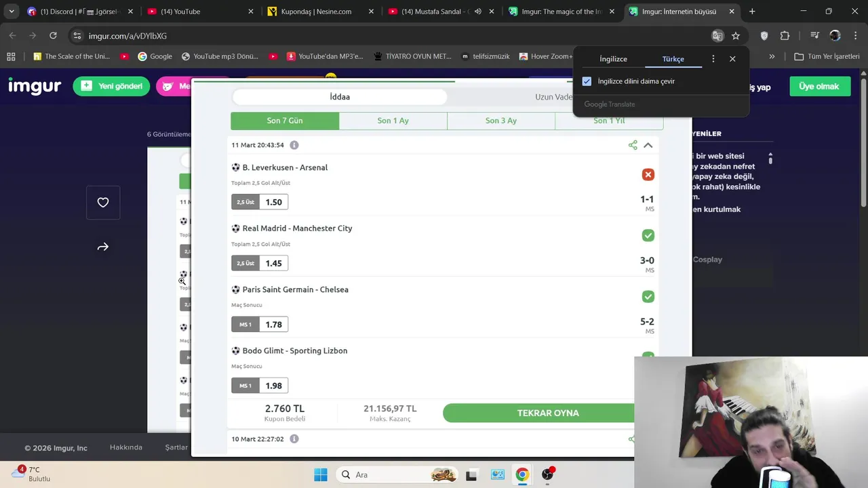Click the Yeni gönderi button
868x488 pixels.
click(x=111, y=86)
